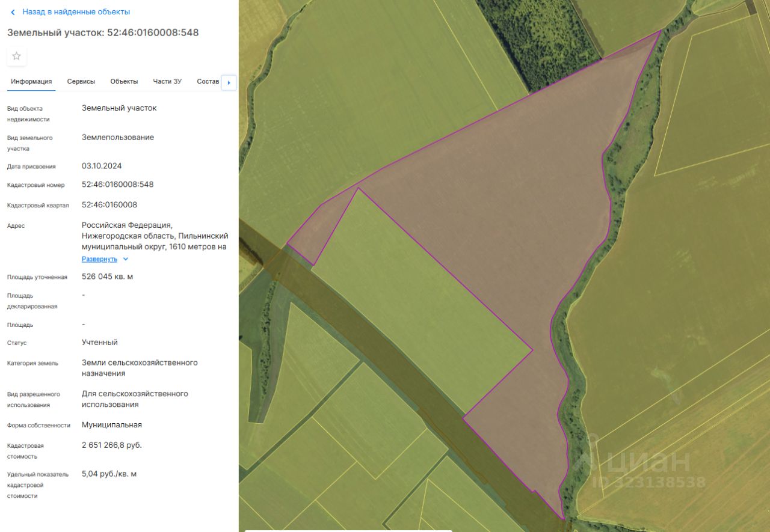This screenshot has width=770, height=532.
Task: Open the Информация tab
Action: tap(31, 82)
